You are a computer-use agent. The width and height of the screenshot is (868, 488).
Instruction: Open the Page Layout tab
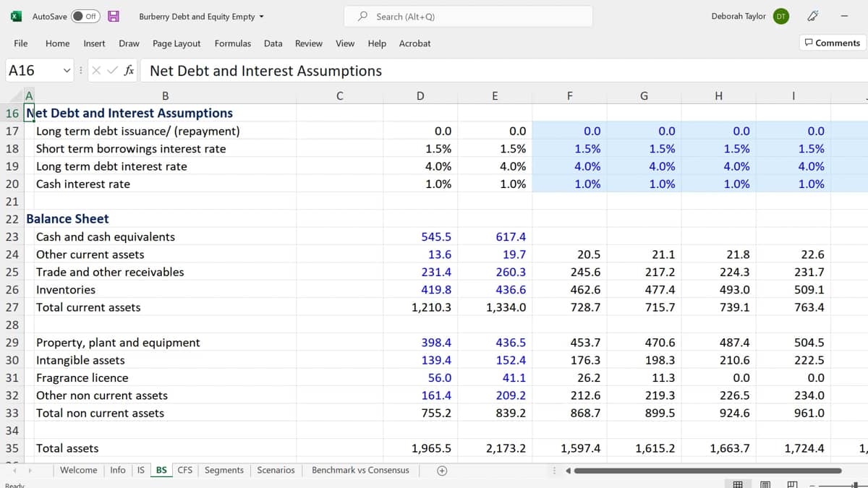[176, 43]
